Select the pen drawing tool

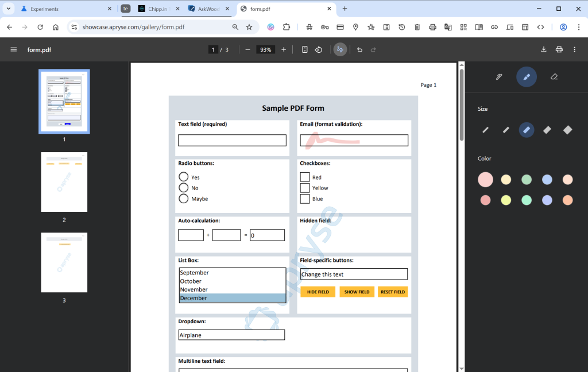coord(499,77)
